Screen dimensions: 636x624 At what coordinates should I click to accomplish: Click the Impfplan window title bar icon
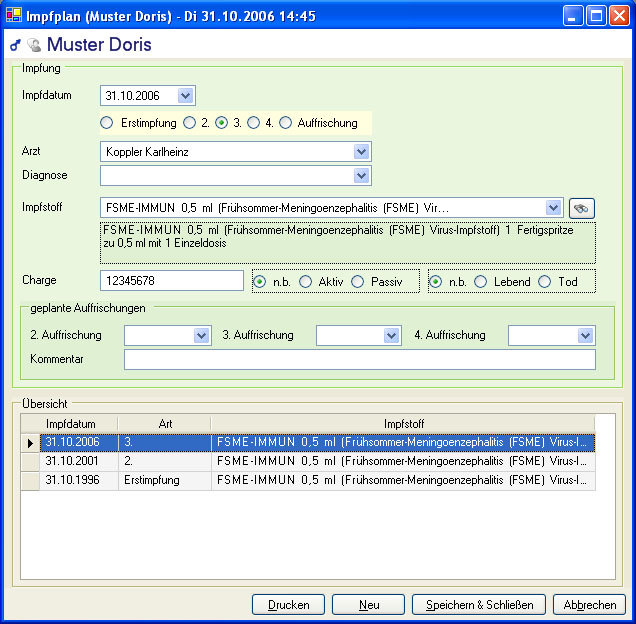(15, 16)
